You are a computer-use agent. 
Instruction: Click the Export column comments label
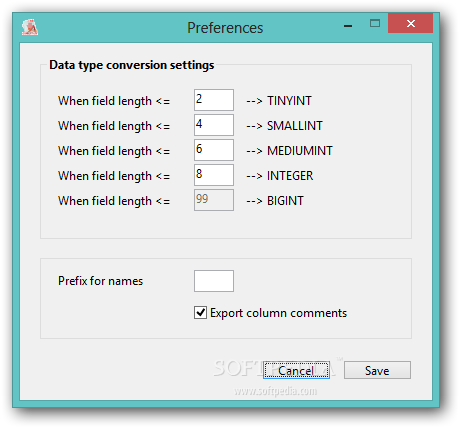(x=278, y=313)
